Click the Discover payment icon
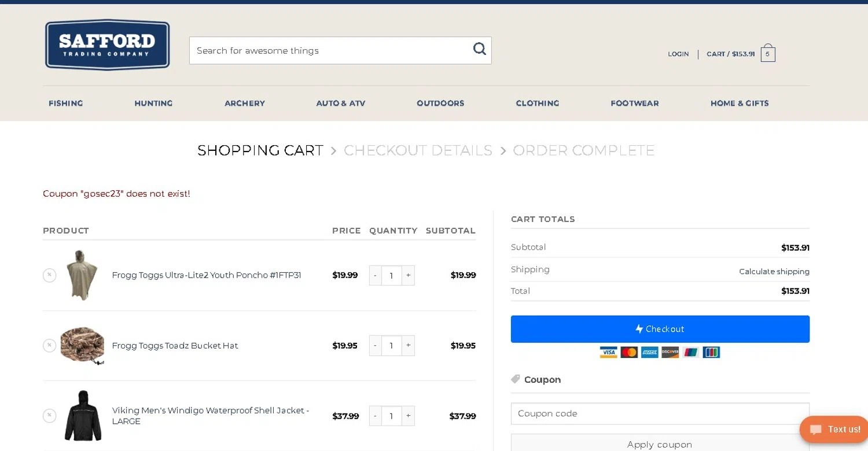Image resolution: width=868 pixels, height=451 pixels. pyautogui.click(x=670, y=352)
